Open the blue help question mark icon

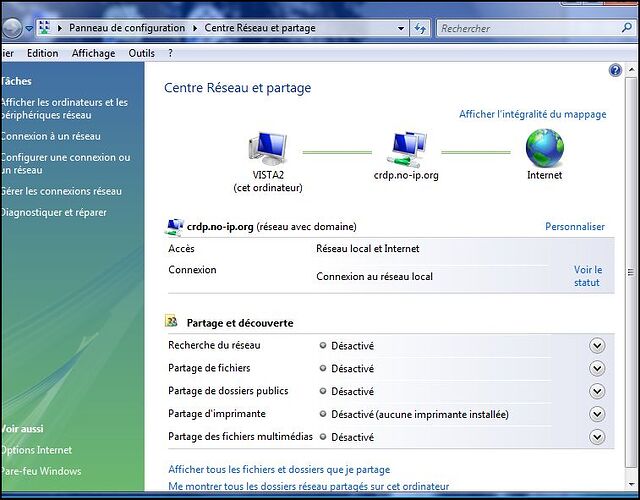(616, 71)
